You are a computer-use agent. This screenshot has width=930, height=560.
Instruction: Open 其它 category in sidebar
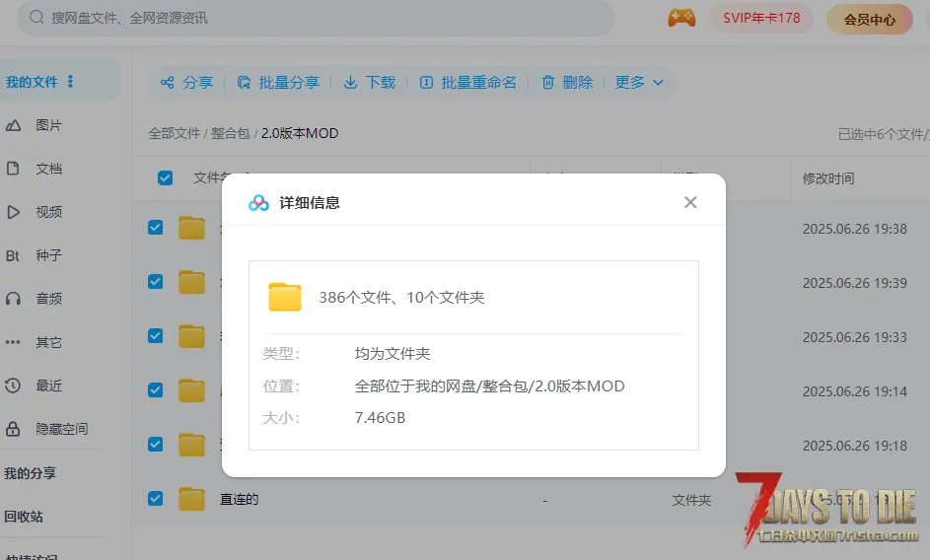coord(48,342)
